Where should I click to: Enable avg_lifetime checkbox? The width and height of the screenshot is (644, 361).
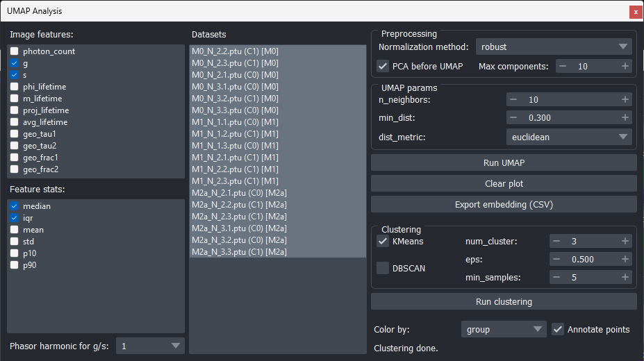[x=15, y=122]
